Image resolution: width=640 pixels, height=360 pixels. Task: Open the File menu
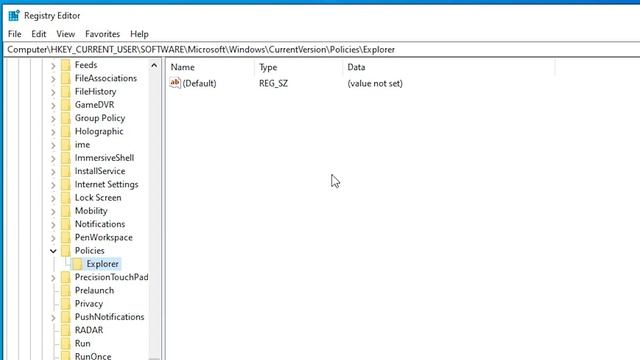pos(15,34)
